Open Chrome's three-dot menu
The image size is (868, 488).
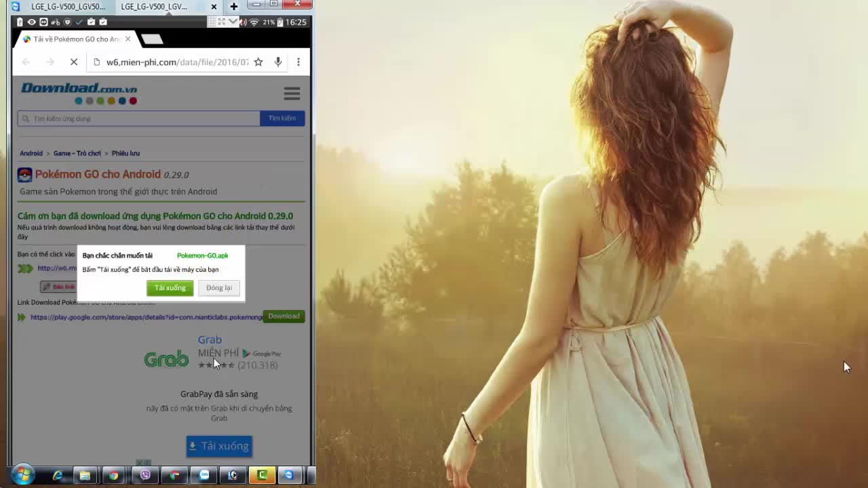click(x=298, y=62)
